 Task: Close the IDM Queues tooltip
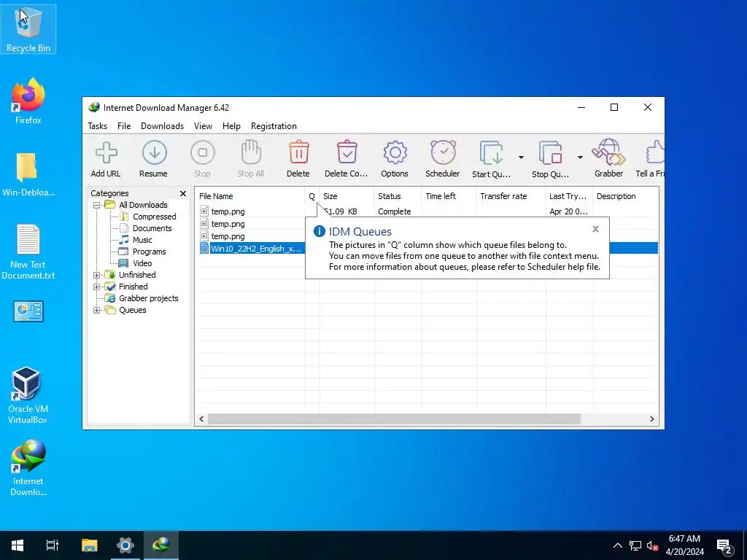(595, 229)
